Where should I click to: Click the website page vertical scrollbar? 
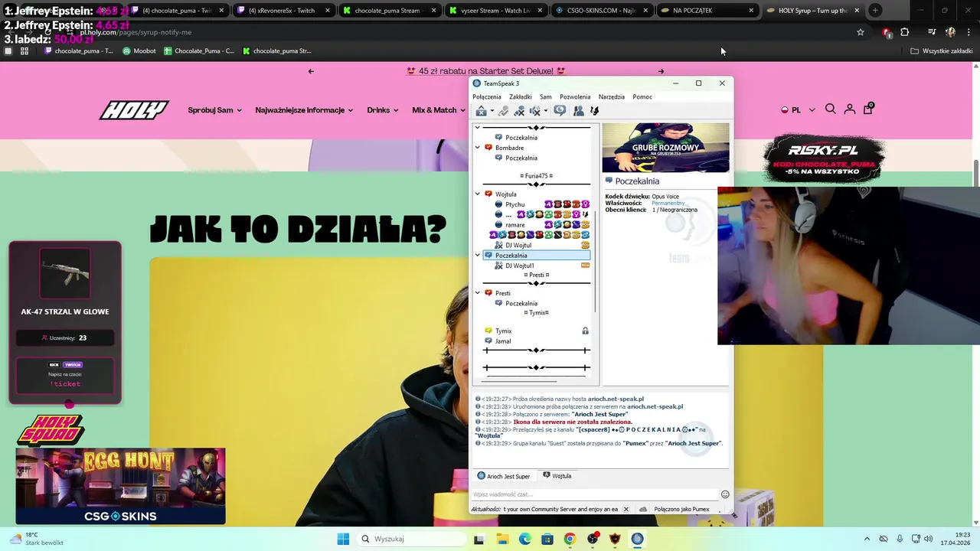[976, 173]
